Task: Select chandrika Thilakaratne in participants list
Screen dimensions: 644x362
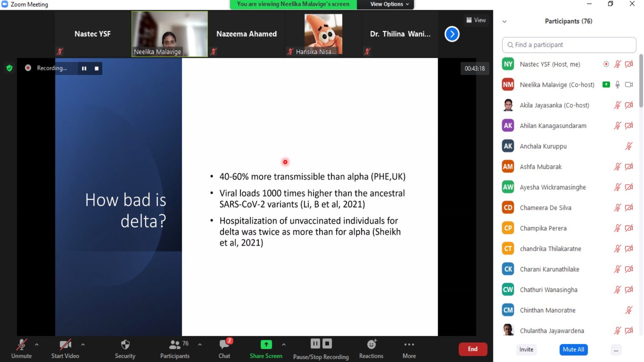Action: [569, 248]
